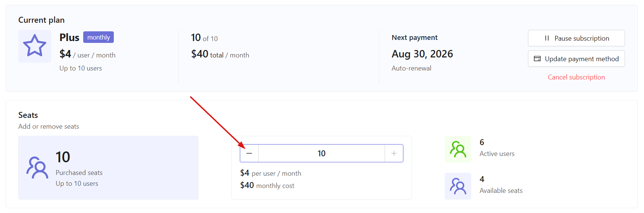Cancel the subscription via the red link
The height and width of the screenshot is (213, 644).
pos(576,77)
